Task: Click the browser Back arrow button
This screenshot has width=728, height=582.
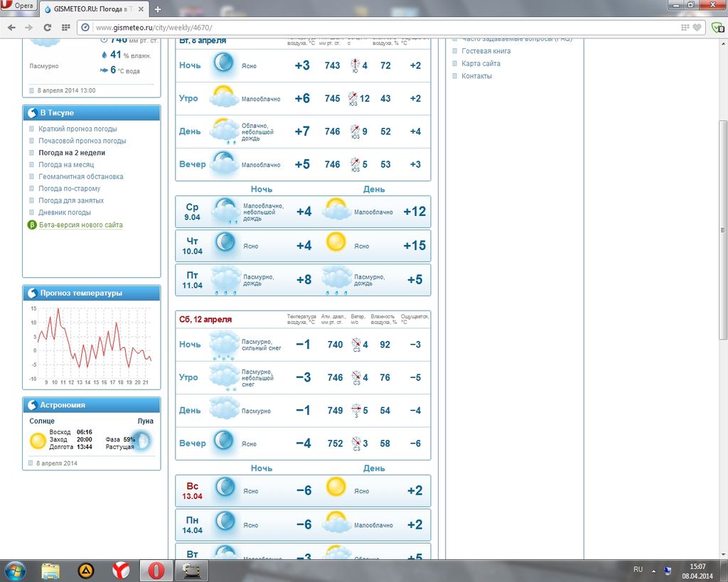Action: [x=11, y=27]
